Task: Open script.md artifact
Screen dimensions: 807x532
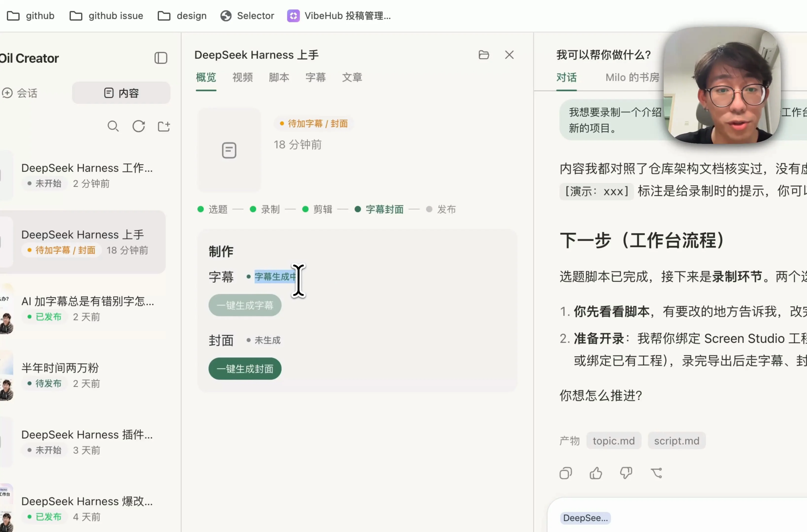Action: [676, 441]
